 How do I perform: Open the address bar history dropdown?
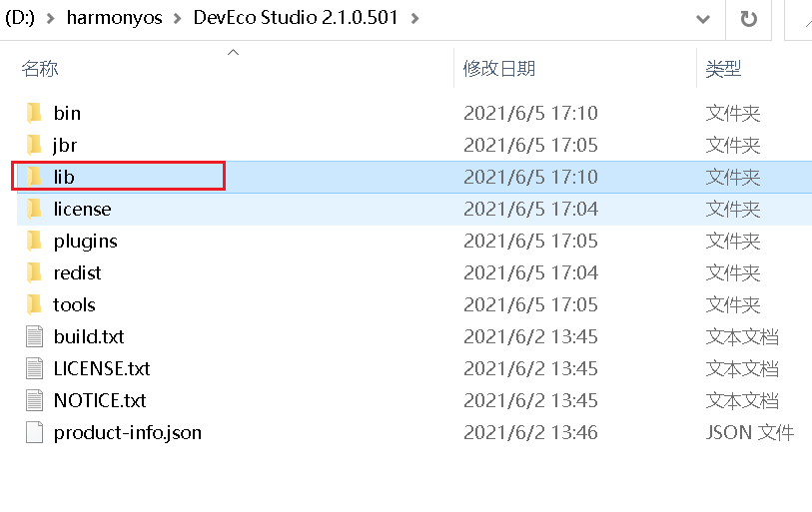click(703, 18)
